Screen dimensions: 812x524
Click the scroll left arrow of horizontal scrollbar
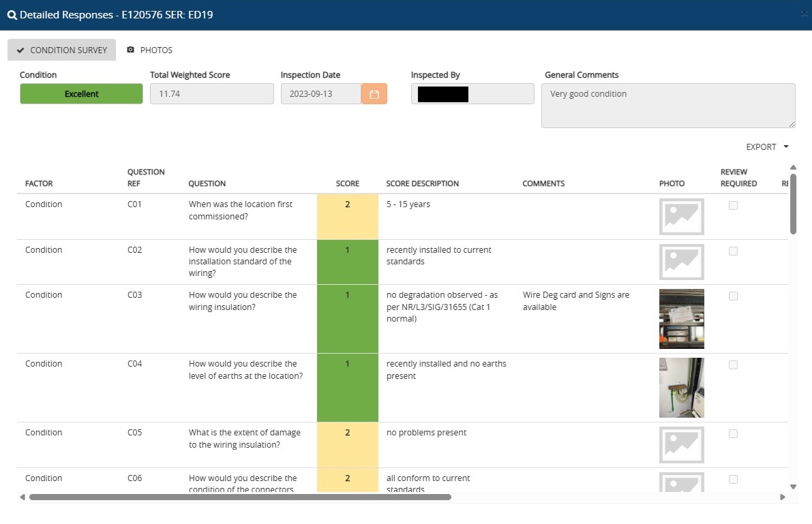(x=22, y=497)
